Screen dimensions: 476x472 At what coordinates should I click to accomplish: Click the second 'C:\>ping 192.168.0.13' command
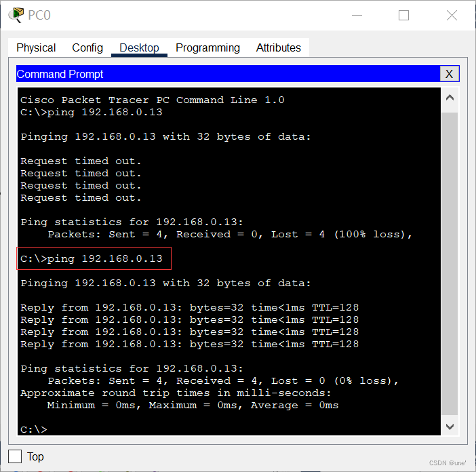pyautogui.click(x=92, y=258)
